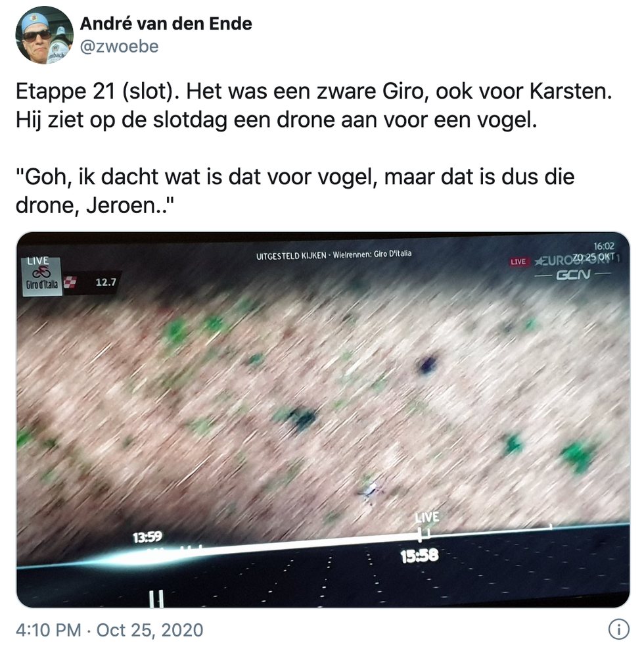Click the 13:59 timeline start label
Screen dimensions: 644x647
click(147, 537)
